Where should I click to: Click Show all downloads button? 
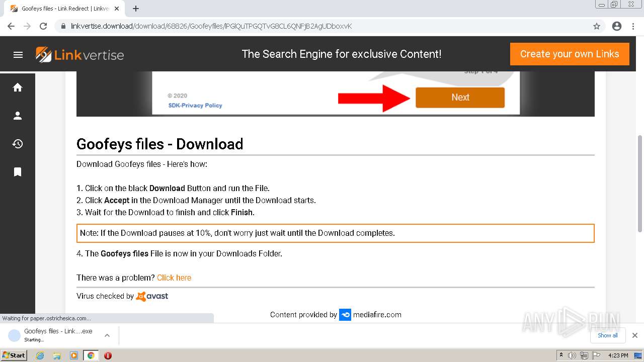[608, 335]
